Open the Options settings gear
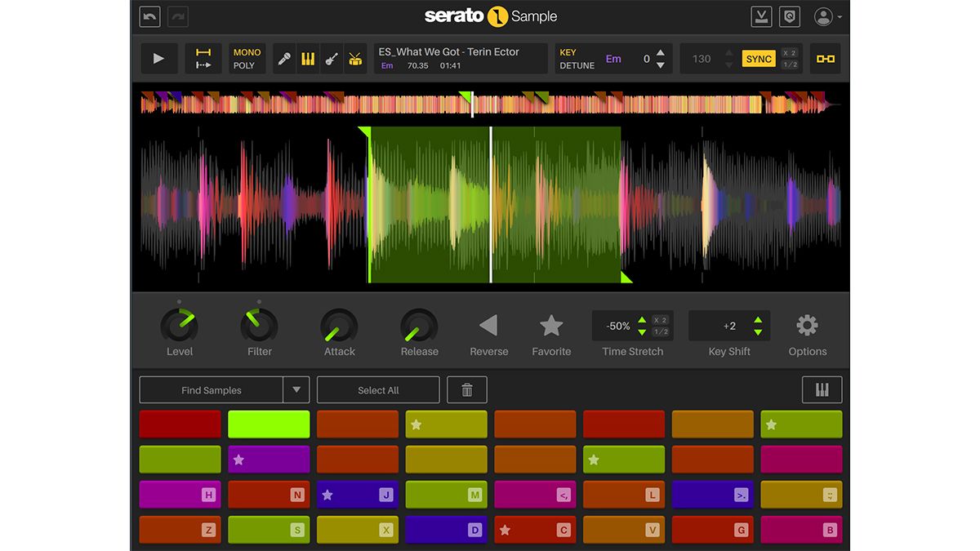Viewport: 980px width, 551px height. point(807,325)
